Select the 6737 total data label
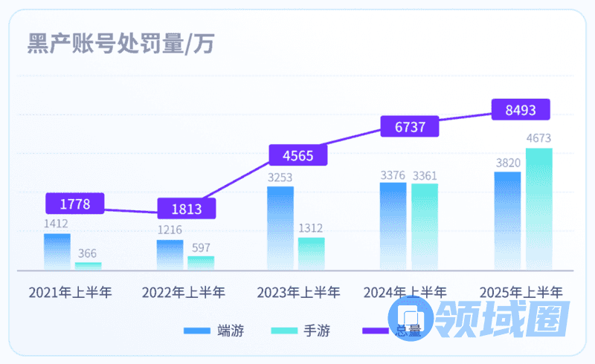Viewport: 595px width, 364px height. [x=410, y=127]
